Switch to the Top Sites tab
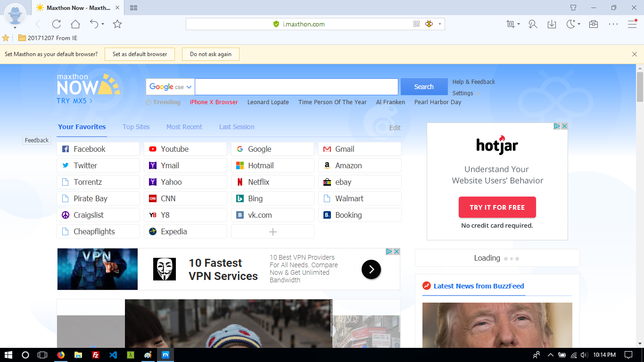644x362 pixels. 136,127
